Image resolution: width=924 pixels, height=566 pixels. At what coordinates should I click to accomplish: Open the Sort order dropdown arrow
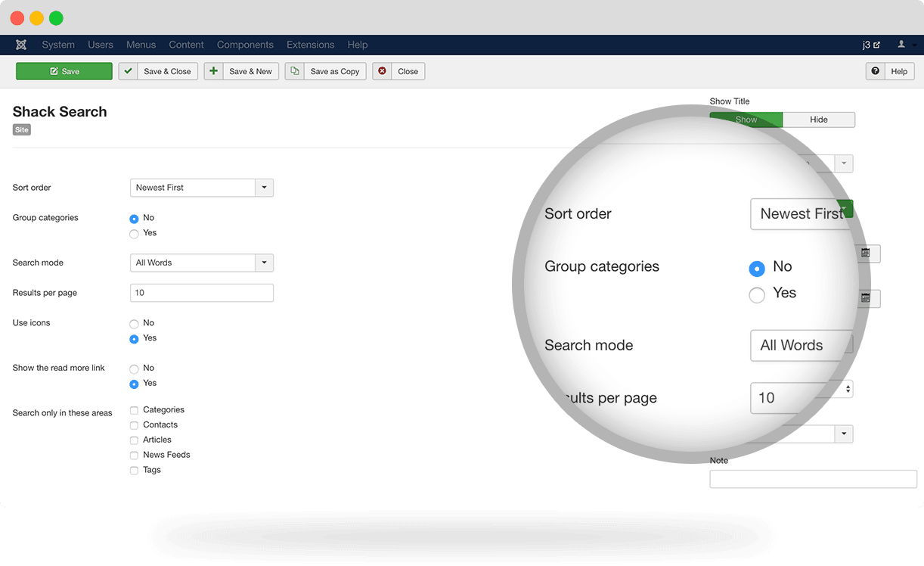[264, 188]
